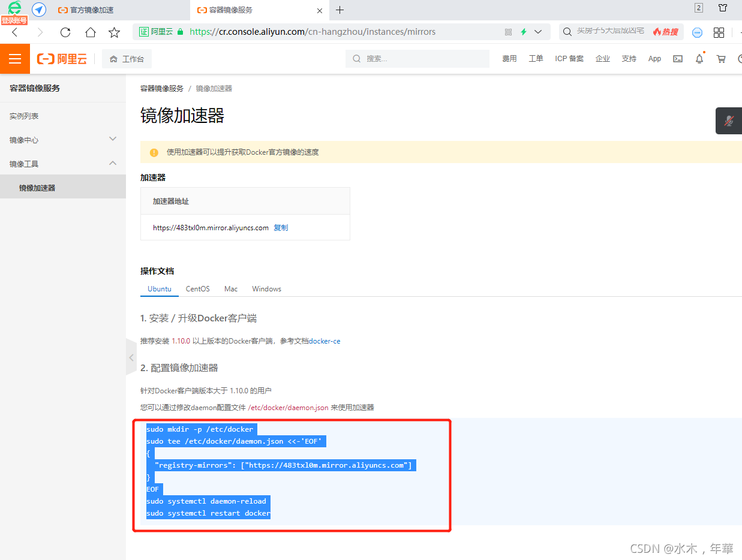The height and width of the screenshot is (560, 742).
Task: Click the browser back arrow
Action: tap(15, 32)
